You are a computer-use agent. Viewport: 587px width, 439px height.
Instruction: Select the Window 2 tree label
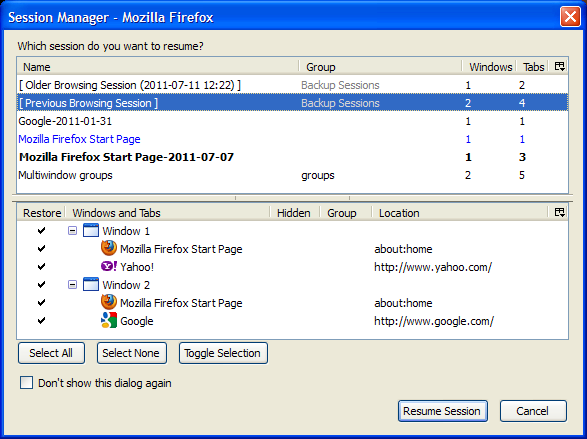pyautogui.click(x=126, y=285)
